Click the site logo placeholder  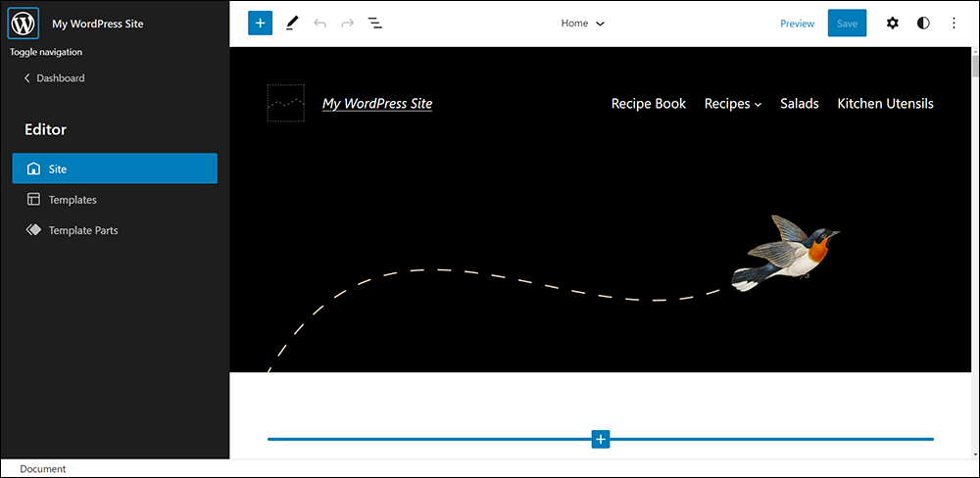pos(285,103)
